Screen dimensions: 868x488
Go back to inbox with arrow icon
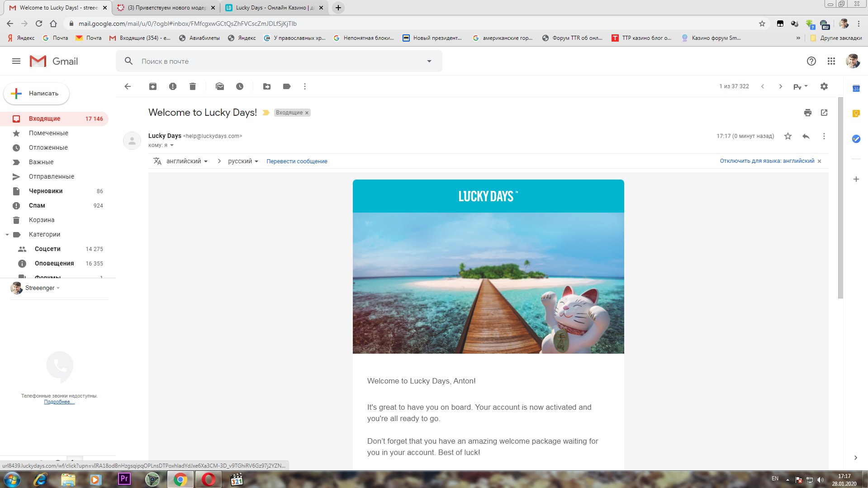click(x=128, y=86)
